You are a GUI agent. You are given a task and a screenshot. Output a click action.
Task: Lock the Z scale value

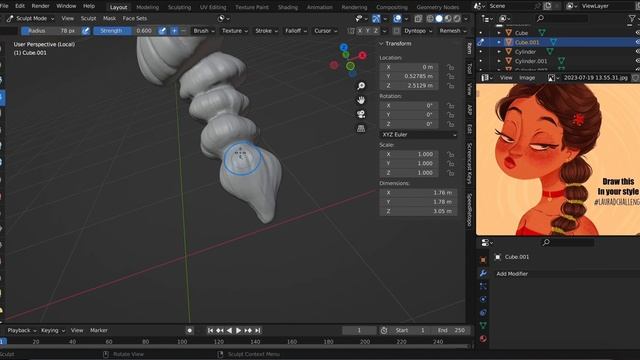[450, 173]
